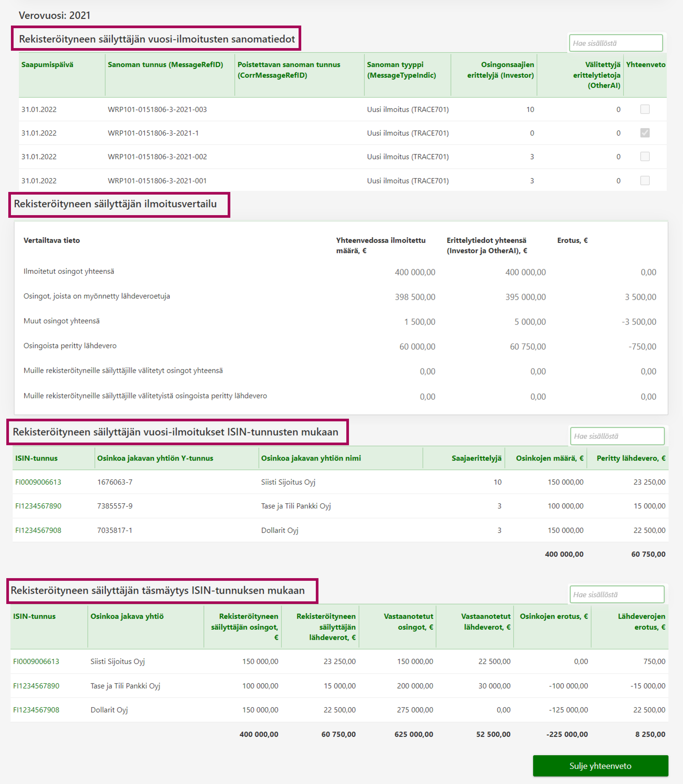This screenshot has height=784, width=683.
Task: Open ISIN link FI1234567890 in vuosi-ilmoitukset table
Action: (x=38, y=506)
